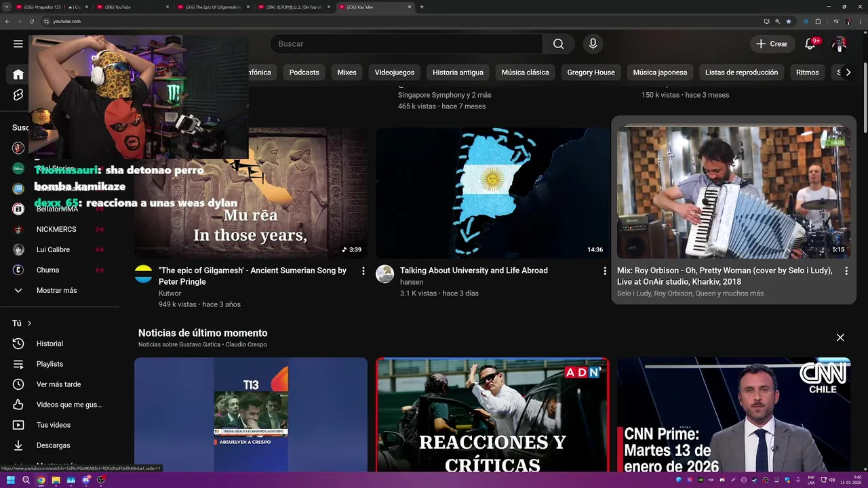Screen dimensions: 868x488
Task: Open the ADN Reacciones y Críticas thumbnail
Action: click(x=492, y=415)
